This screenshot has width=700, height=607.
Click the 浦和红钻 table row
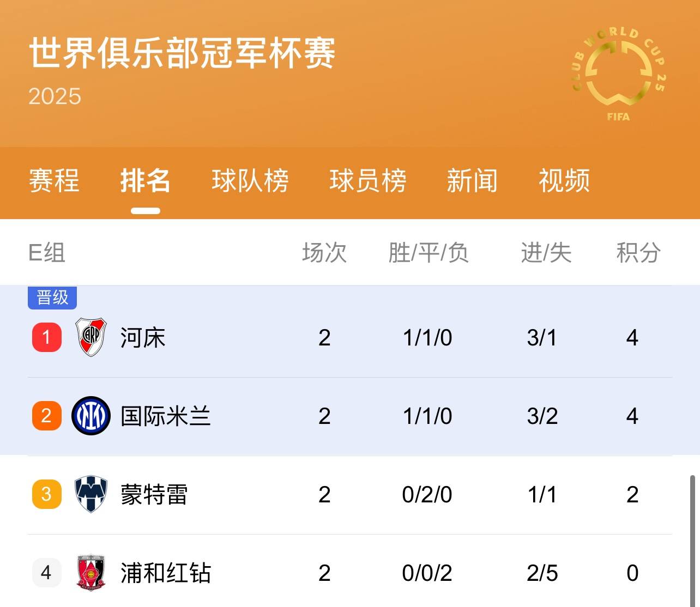[x=349, y=573]
